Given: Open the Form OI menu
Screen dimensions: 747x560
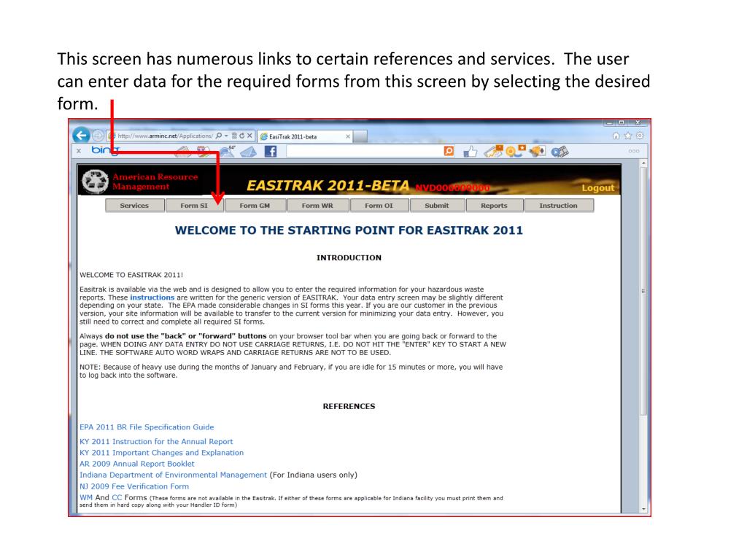Looking at the screenshot, I should (379, 206).
